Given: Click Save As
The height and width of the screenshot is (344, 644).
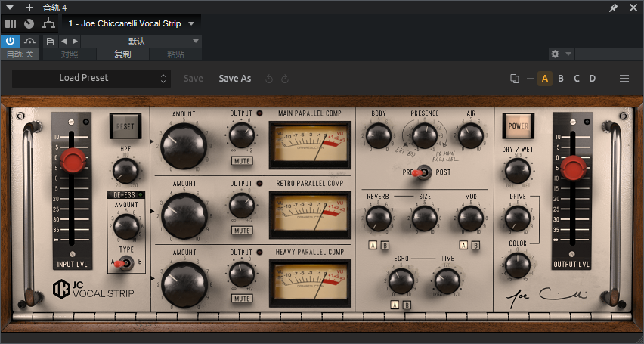Looking at the screenshot, I should coord(235,79).
